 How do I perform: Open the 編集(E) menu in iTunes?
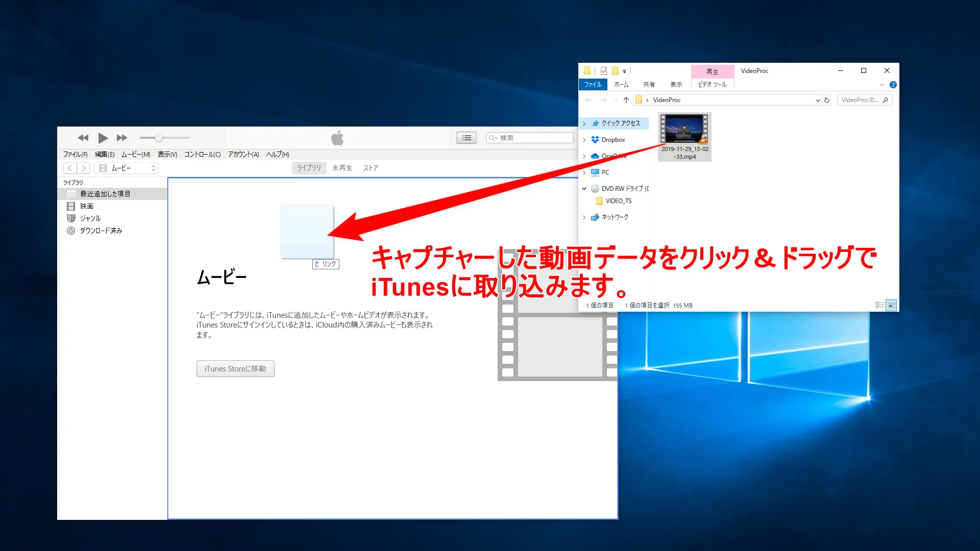(x=105, y=154)
